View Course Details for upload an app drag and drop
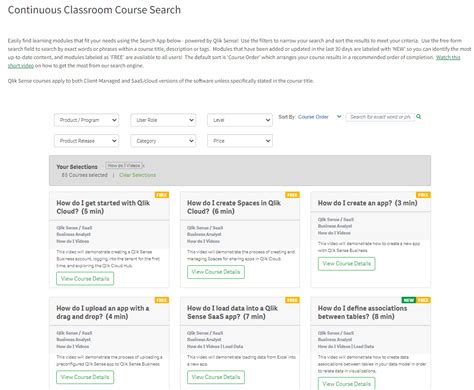The image size is (474, 390). click(x=85, y=377)
